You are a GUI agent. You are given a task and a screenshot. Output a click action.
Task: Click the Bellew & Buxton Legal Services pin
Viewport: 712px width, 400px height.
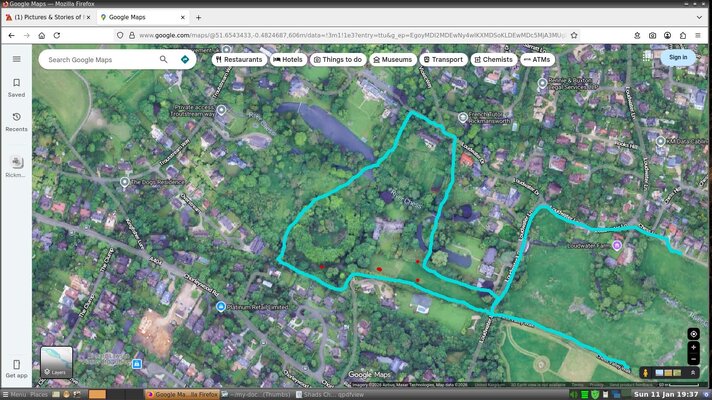542,83
